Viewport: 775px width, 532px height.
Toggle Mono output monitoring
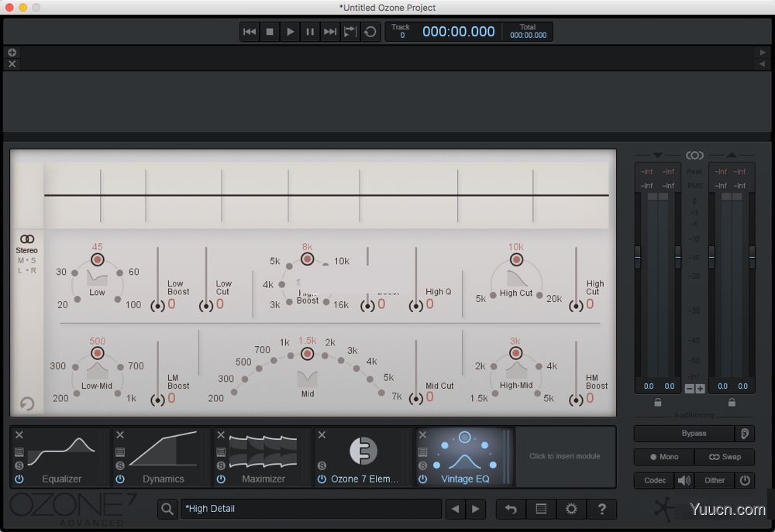[x=664, y=457]
